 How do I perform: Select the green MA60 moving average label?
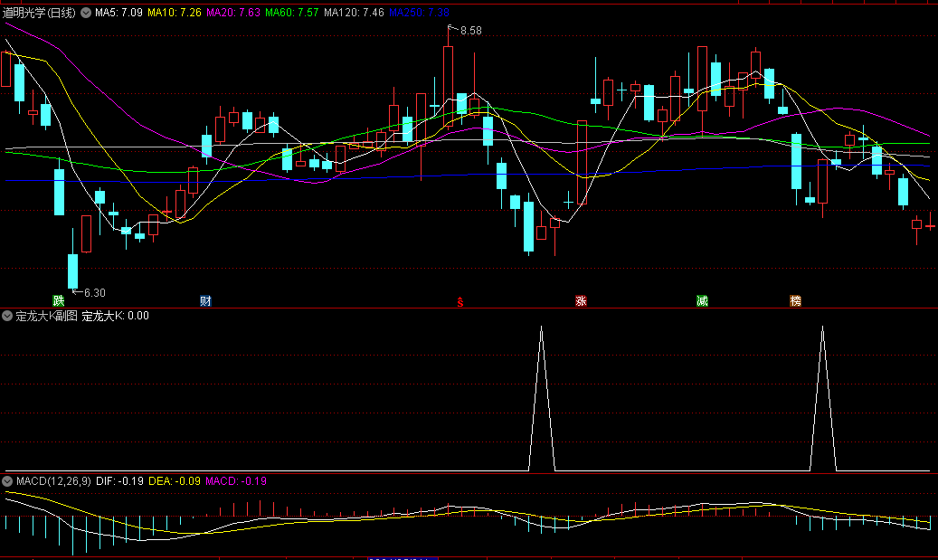pyautogui.click(x=292, y=13)
